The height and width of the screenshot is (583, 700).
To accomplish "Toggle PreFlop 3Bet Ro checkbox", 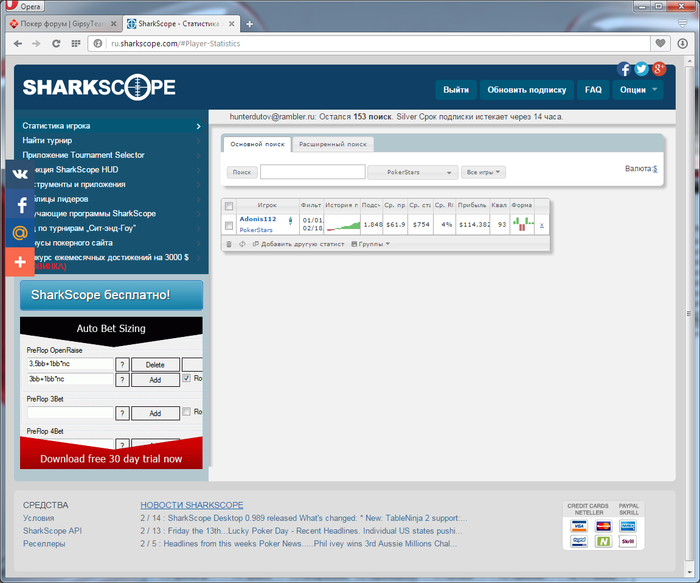I will 187,411.
